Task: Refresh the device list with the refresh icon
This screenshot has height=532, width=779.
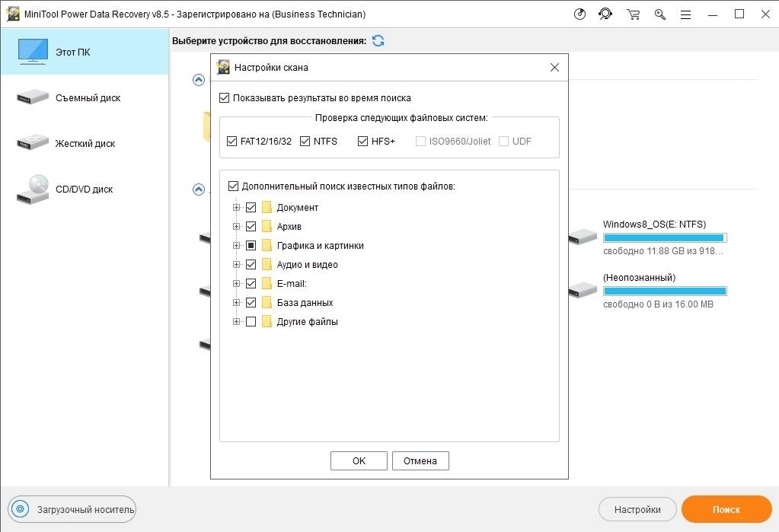Action: point(378,41)
